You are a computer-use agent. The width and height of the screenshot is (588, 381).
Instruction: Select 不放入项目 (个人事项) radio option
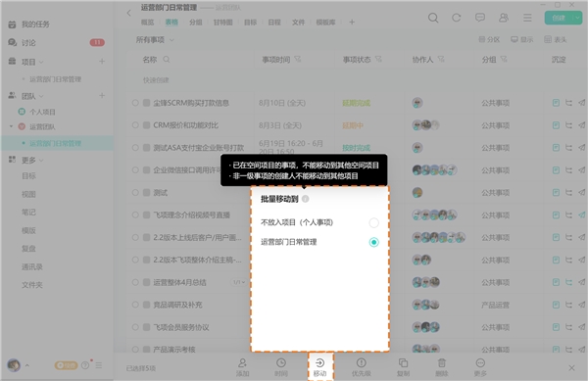(x=373, y=222)
